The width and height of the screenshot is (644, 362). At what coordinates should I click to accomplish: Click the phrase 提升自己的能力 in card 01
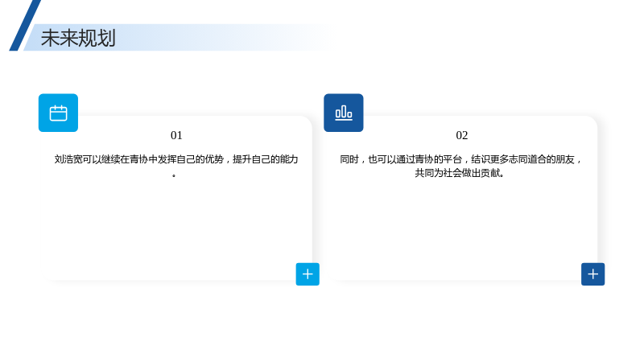266,159
